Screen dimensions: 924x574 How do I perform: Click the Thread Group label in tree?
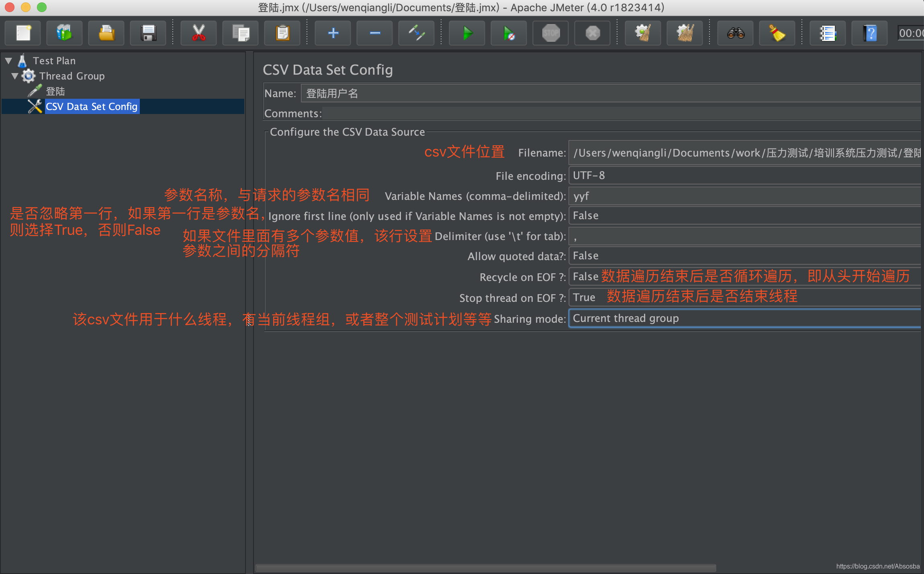pyautogui.click(x=72, y=75)
